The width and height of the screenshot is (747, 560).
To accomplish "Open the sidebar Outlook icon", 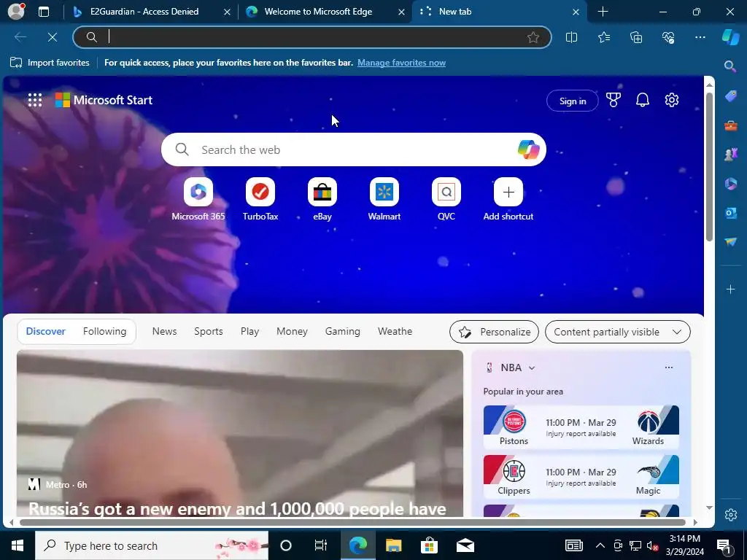I will click(x=730, y=213).
